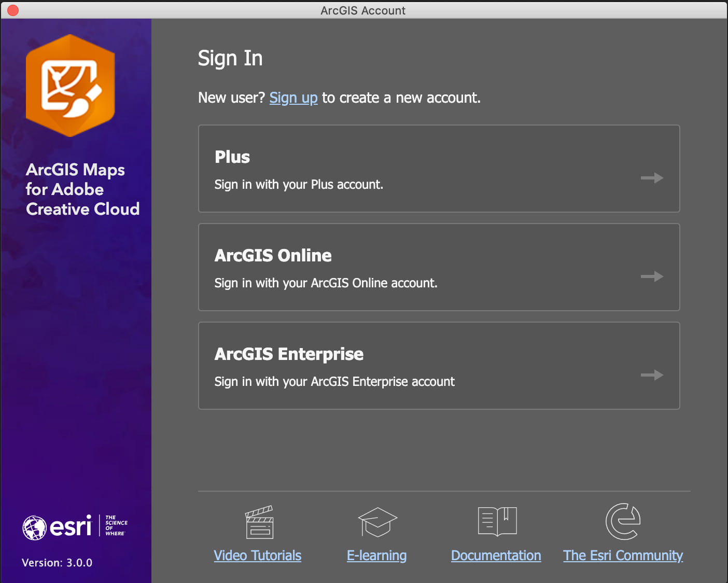The width and height of the screenshot is (728, 583).
Task: Open the Documentation link
Action: tap(496, 555)
